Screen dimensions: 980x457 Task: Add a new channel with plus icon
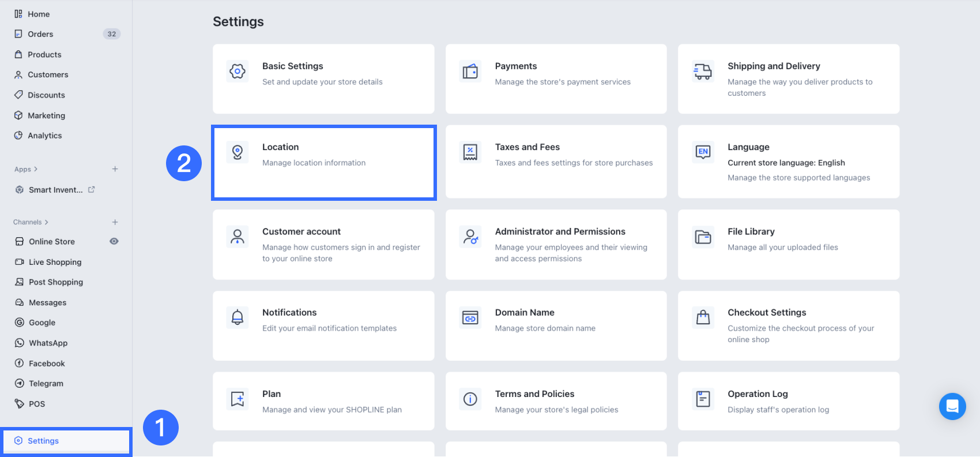[115, 222]
